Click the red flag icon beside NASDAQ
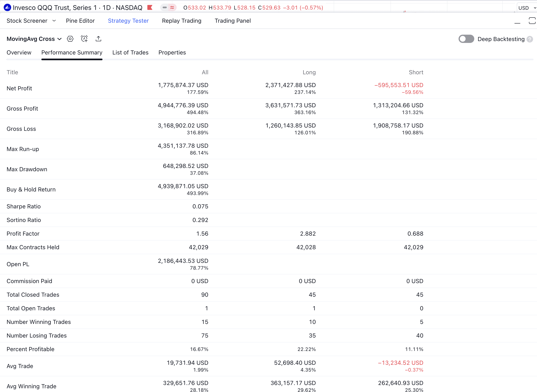Viewport: 537px width, 392px height. click(150, 8)
